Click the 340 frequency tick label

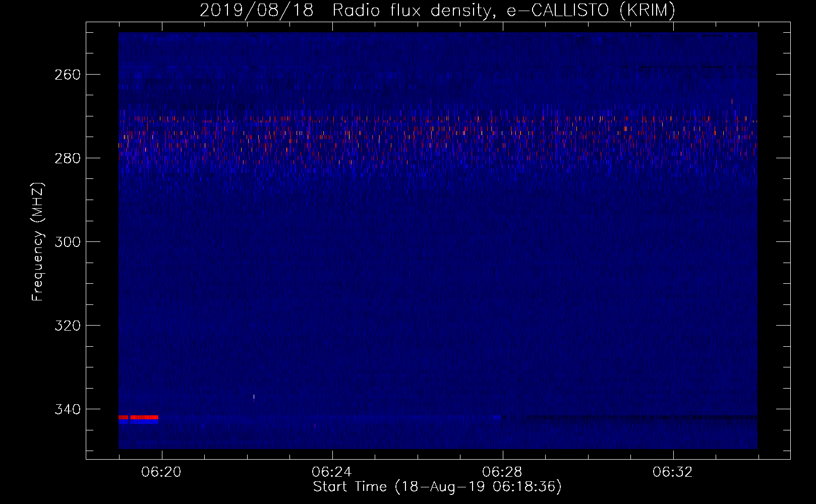pyautogui.click(x=67, y=409)
